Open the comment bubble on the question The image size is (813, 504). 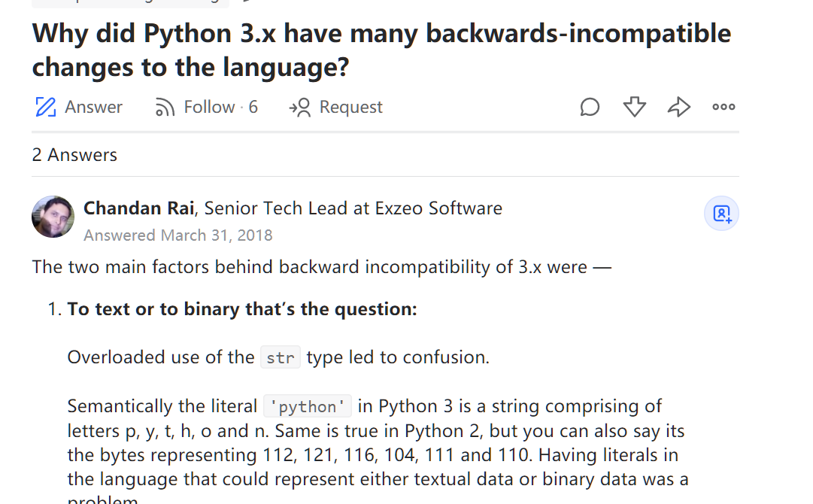[590, 106]
